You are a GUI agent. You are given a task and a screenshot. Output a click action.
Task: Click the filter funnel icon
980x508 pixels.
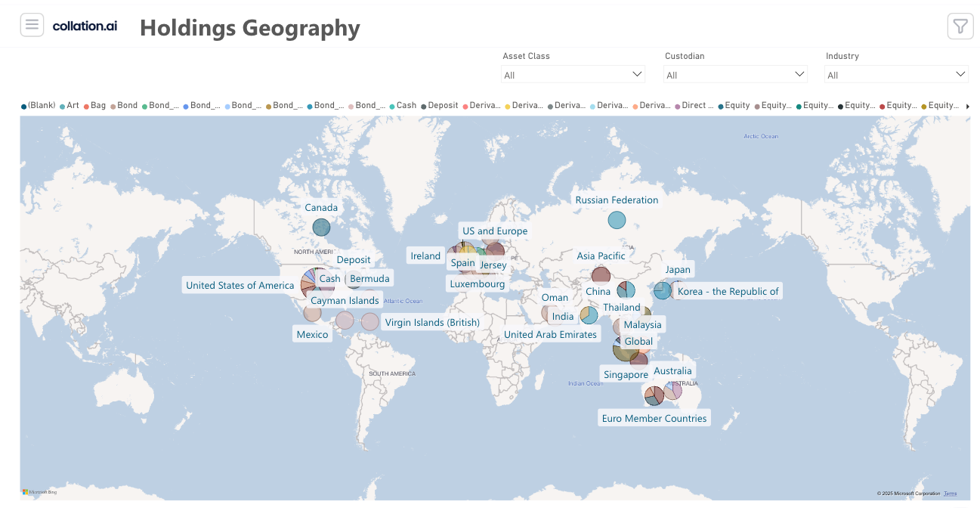tap(960, 26)
